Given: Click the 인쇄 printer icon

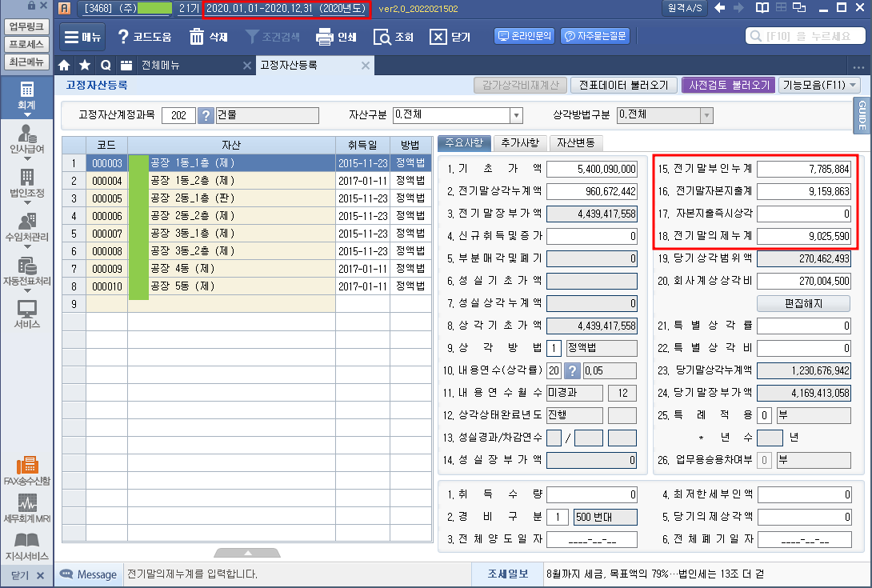Looking at the screenshot, I should 324,37.
